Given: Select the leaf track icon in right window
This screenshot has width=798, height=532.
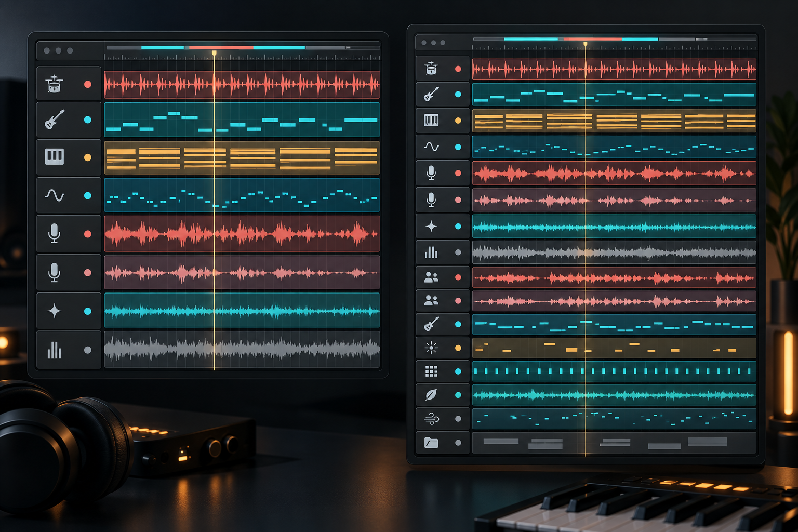Looking at the screenshot, I should coord(431,395).
